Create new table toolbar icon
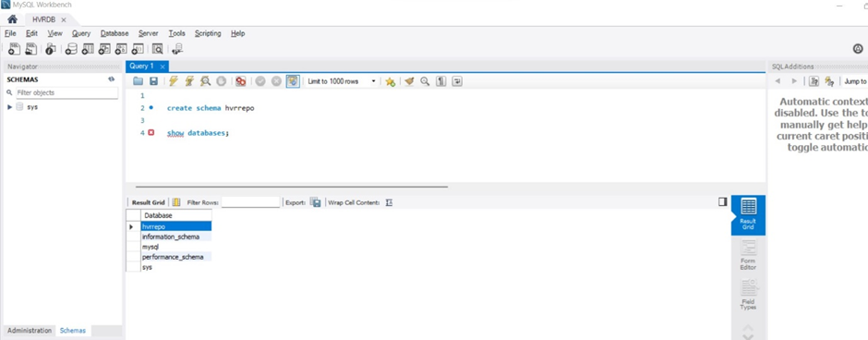This screenshot has width=868, height=340. 88,49
